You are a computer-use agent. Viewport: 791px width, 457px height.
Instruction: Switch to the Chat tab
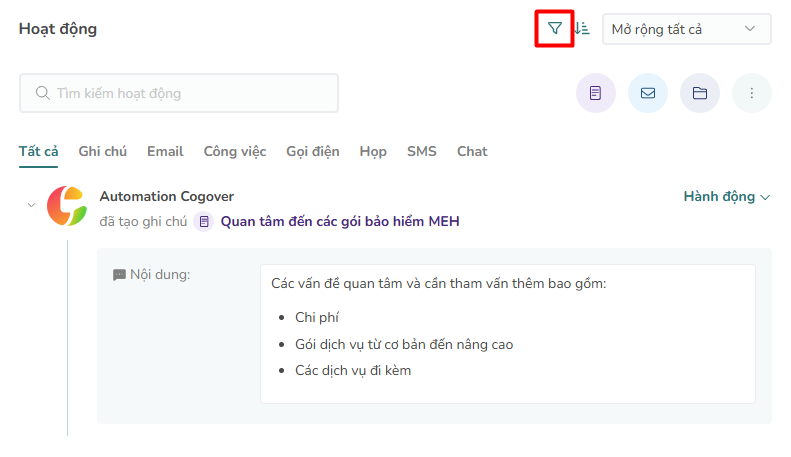click(472, 151)
